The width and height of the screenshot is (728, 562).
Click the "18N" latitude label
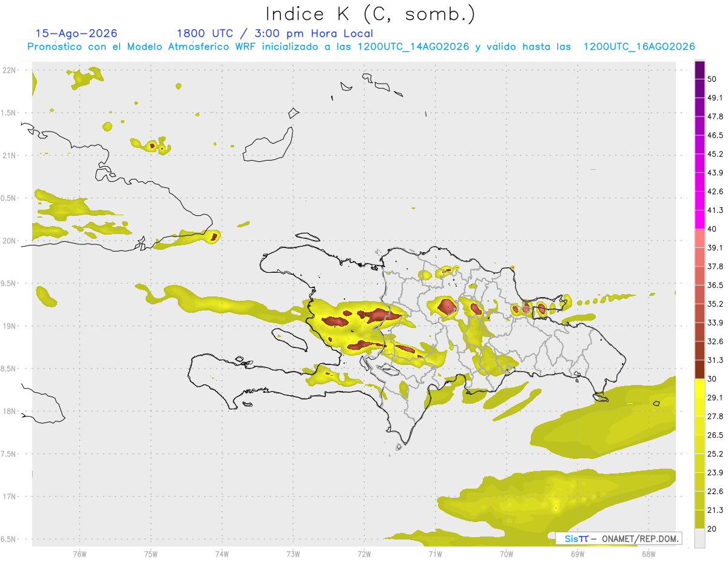point(9,412)
